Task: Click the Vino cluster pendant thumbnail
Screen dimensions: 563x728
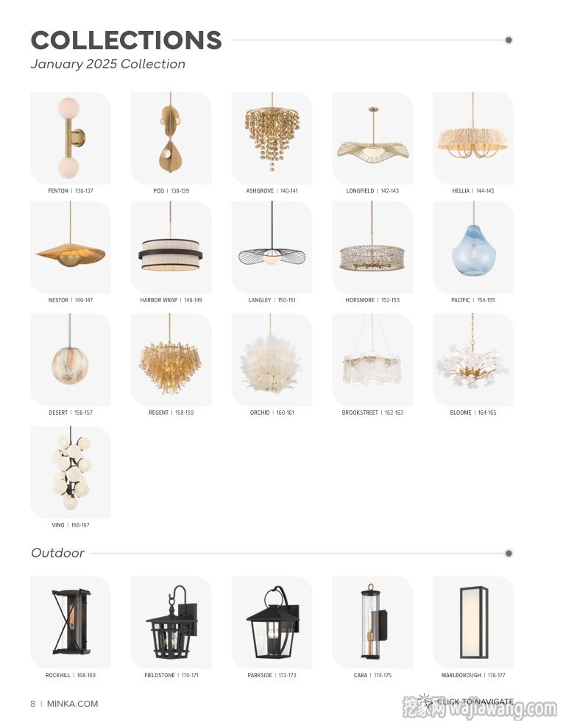Action: pos(71,472)
